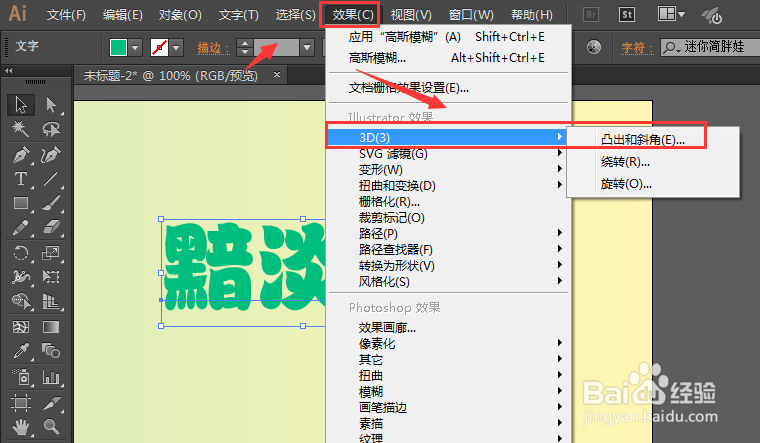
Task: Open the 对象(O) menu
Action: [x=180, y=15]
